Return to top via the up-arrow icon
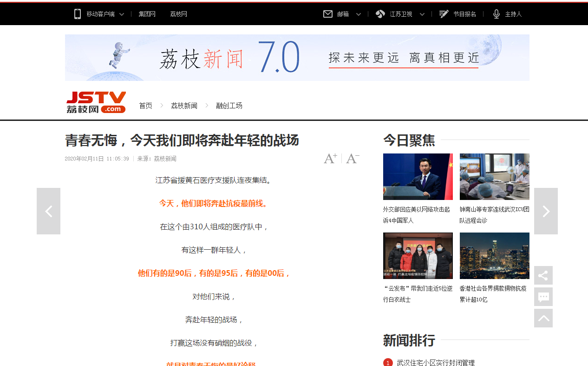The height and width of the screenshot is (366, 588). tap(543, 318)
